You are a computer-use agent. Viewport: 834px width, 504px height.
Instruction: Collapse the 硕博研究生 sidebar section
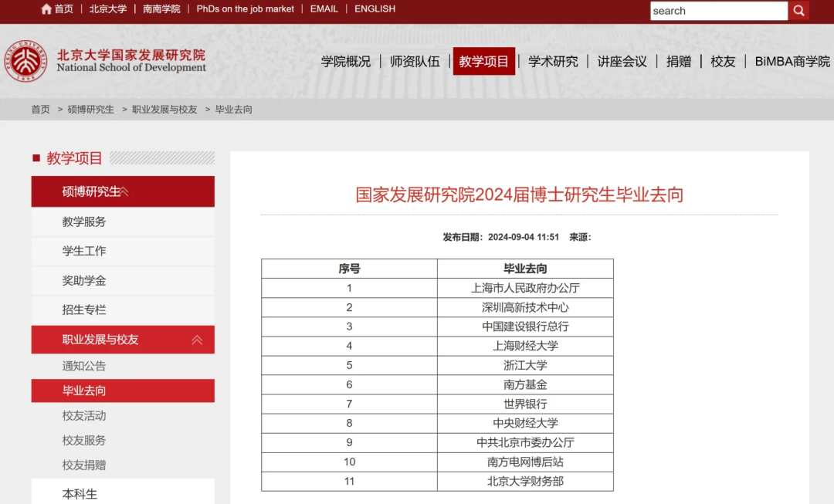click(123, 191)
